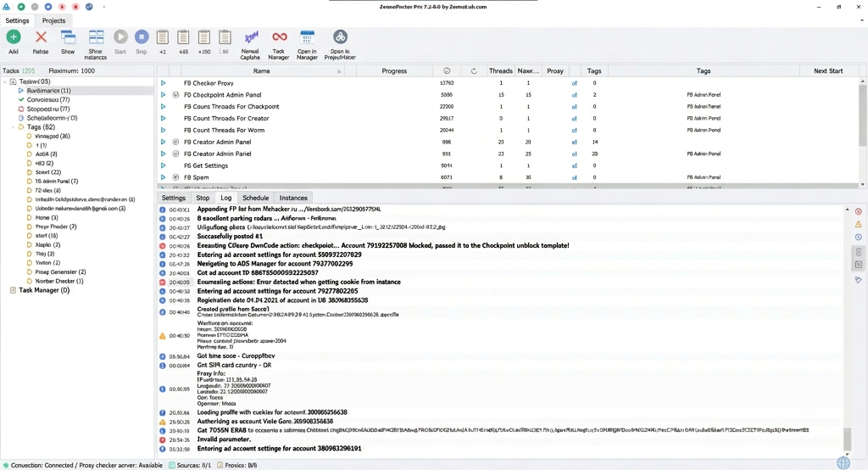Screen dimensions: 868x470
Task: Collapse the ribbon with the top-right chevron
Action: (861, 20)
